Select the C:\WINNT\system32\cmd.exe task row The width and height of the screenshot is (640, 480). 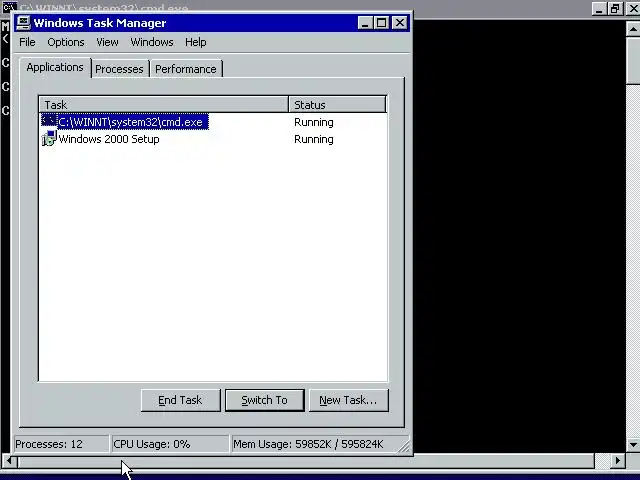(213, 122)
